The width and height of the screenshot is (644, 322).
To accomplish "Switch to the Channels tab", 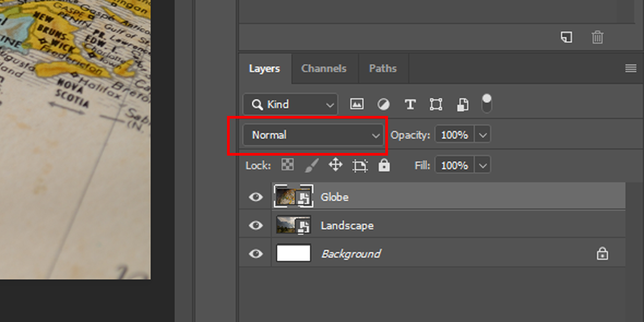I will 324,69.
